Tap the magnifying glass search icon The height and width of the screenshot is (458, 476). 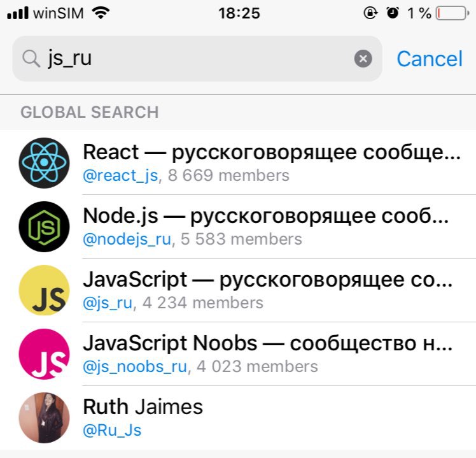31,59
